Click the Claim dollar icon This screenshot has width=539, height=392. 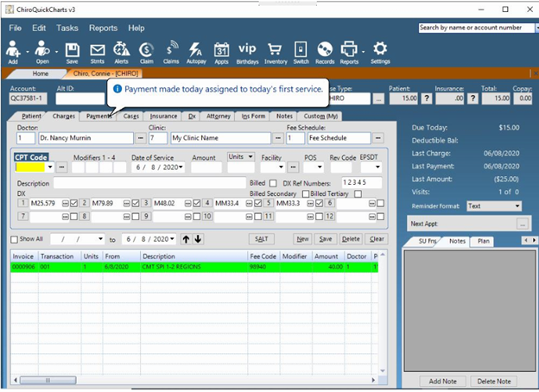coord(147,53)
